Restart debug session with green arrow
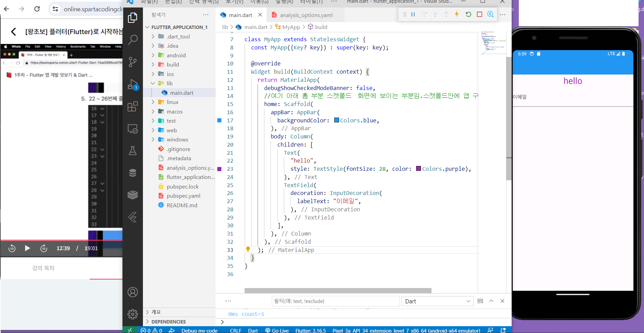The image size is (644, 333). click(x=468, y=14)
